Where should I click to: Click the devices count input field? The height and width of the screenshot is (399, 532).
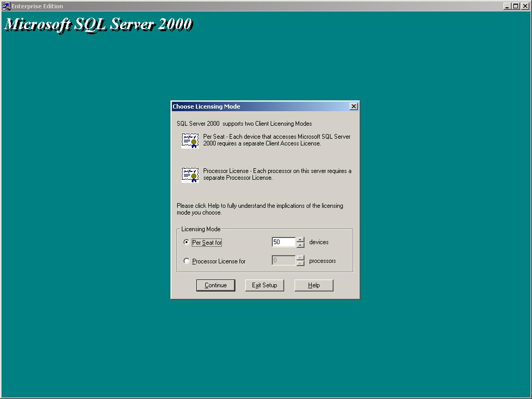(x=284, y=242)
